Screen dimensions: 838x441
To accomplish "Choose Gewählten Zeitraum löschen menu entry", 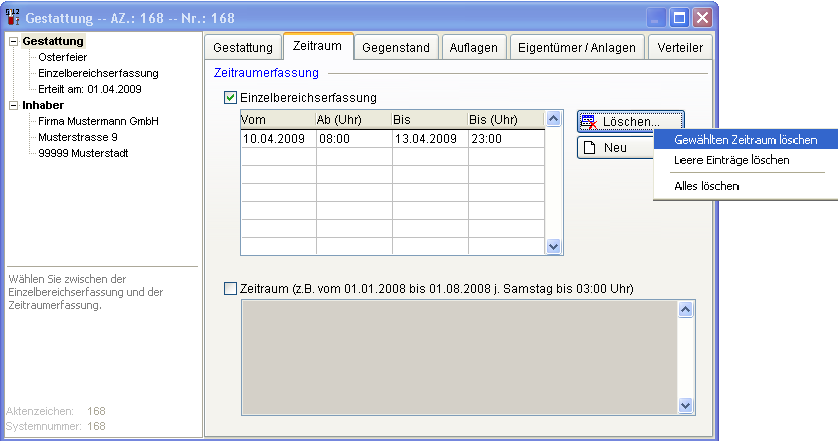I will [746, 140].
